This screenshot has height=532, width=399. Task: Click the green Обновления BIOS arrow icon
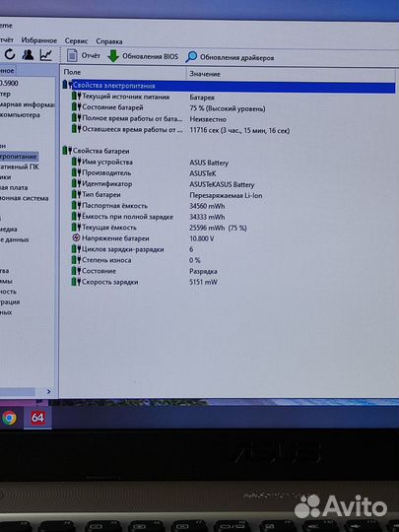coord(113,56)
